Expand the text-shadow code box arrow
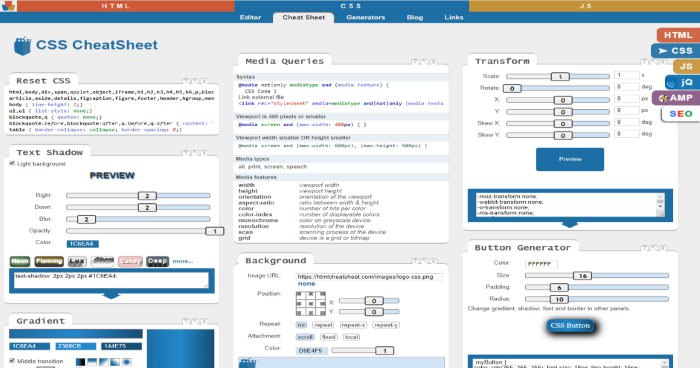Image resolution: width=700 pixels, height=368 pixels. point(111,296)
